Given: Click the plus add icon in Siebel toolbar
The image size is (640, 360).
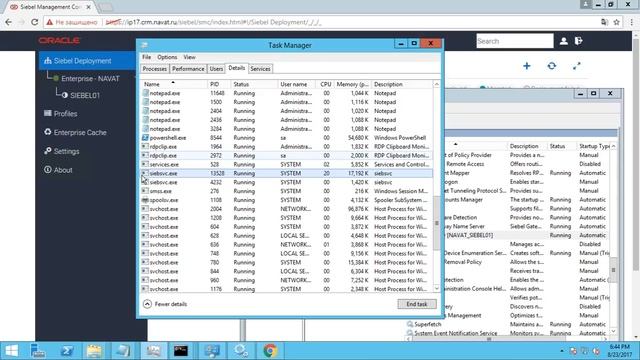Looking at the screenshot, I should pyautogui.click(x=527, y=66).
